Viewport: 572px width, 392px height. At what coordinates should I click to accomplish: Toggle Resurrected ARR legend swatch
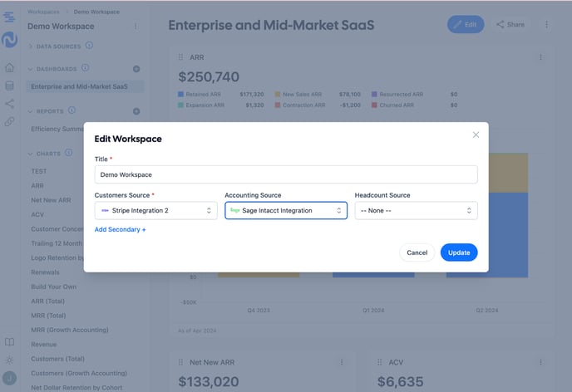click(374, 94)
